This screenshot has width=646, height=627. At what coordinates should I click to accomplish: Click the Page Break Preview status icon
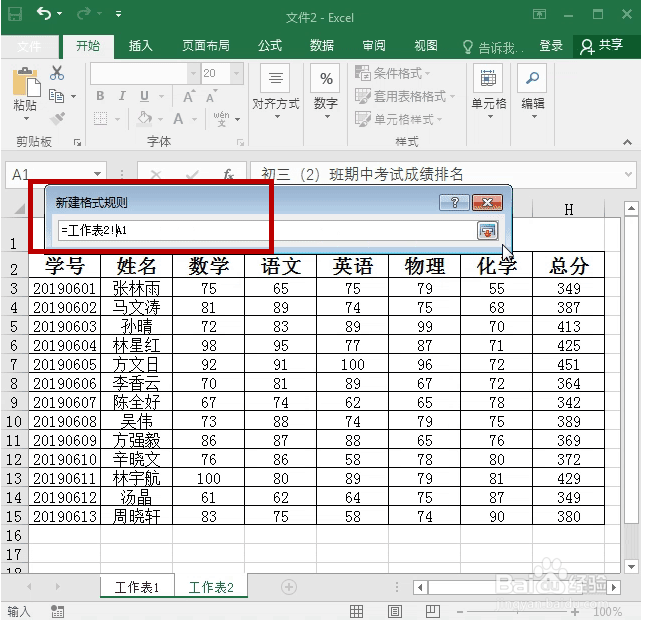click(432, 612)
